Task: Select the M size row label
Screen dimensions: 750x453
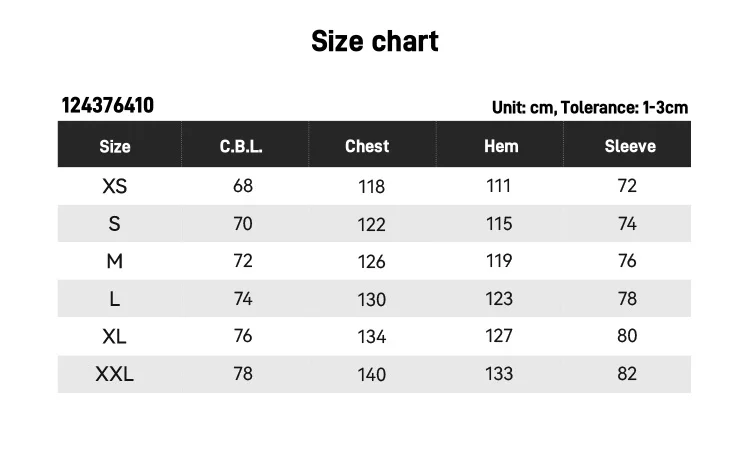Action: point(115,261)
